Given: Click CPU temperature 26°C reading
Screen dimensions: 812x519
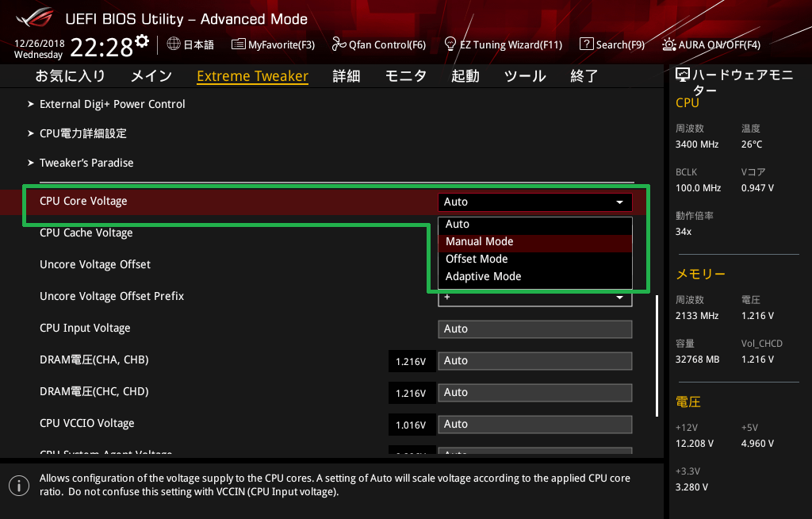Looking at the screenshot, I should tap(752, 144).
